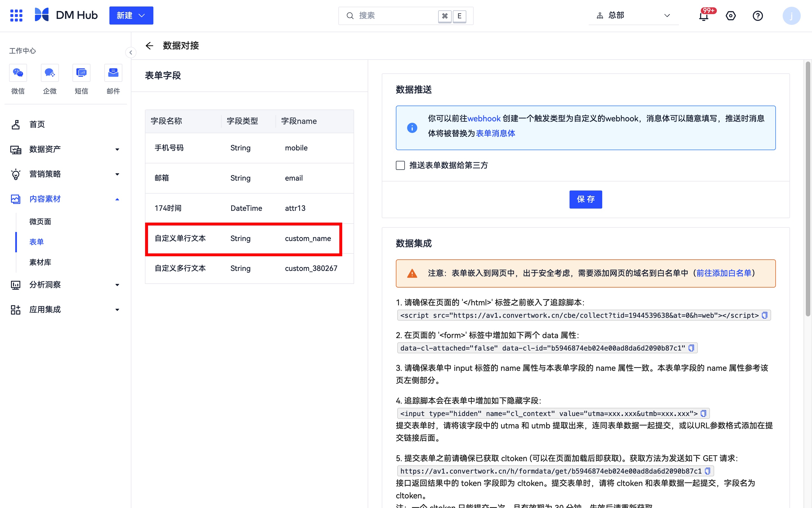Viewport: 812px width, 508px height.
Task: Click the 首页 sidebar icon
Action: [16, 125]
